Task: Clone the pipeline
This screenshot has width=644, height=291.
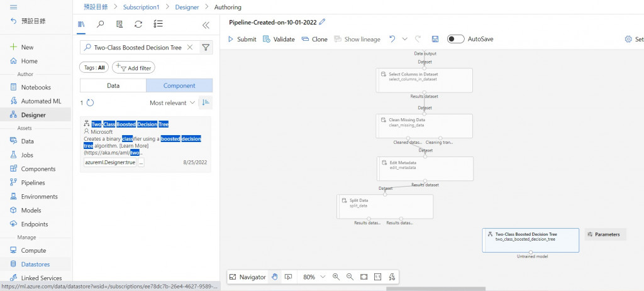Action: coord(314,40)
